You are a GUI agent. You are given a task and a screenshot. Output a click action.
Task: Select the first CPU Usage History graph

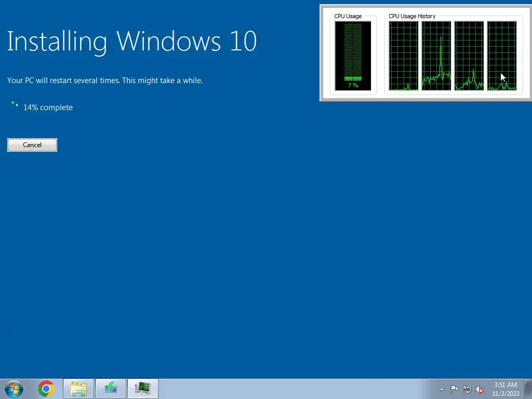click(x=403, y=56)
